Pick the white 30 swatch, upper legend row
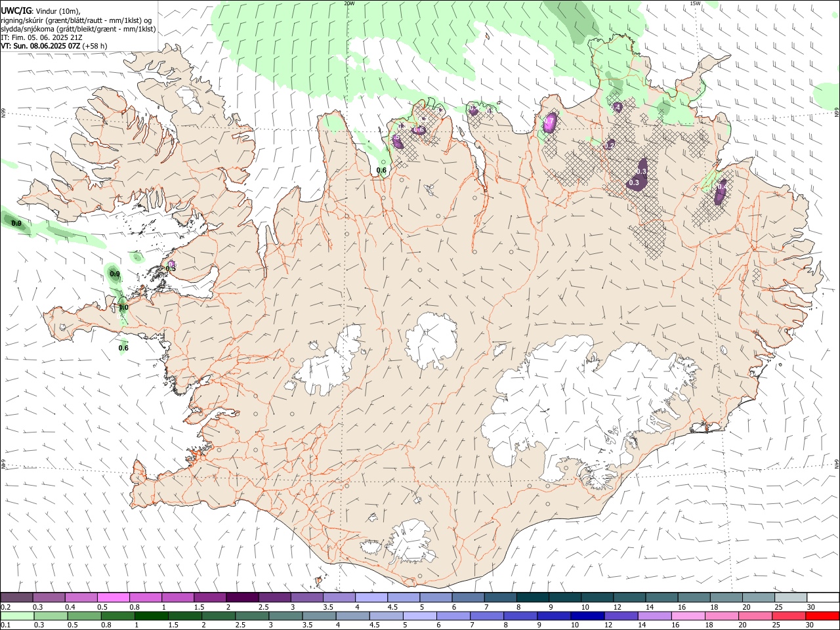The image size is (840, 630). tap(823, 597)
